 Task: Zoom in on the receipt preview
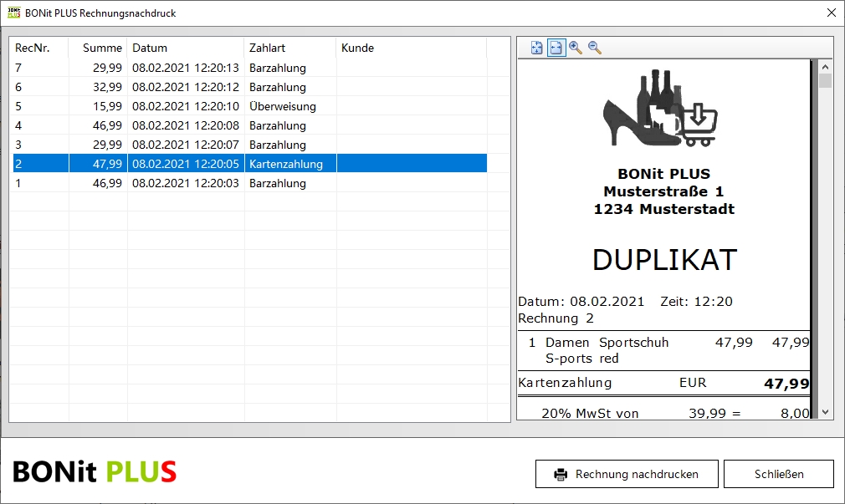pyautogui.click(x=576, y=48)
